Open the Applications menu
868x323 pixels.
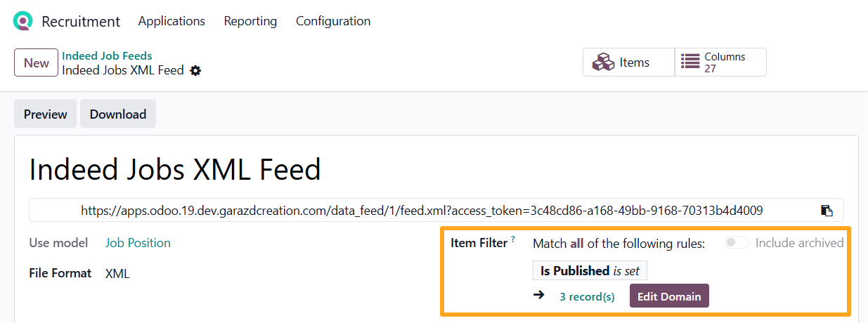tap(171, 21)
